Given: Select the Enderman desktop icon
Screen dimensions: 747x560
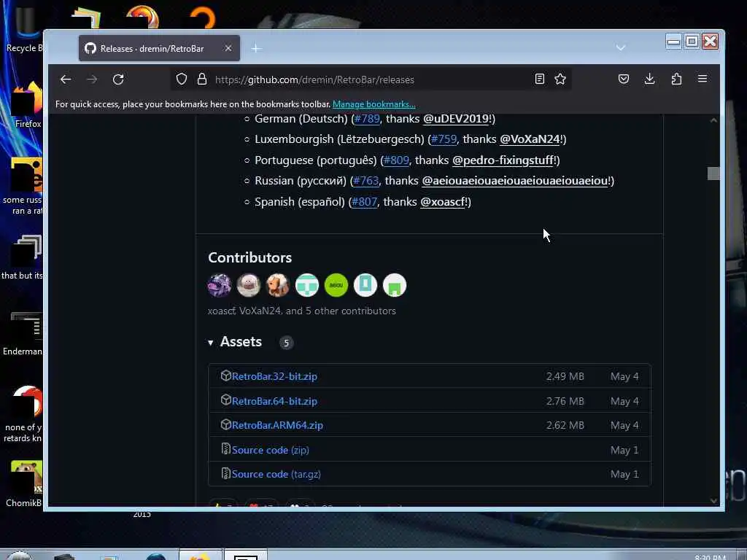Looking at the screenshot, I should coord(23,333).
